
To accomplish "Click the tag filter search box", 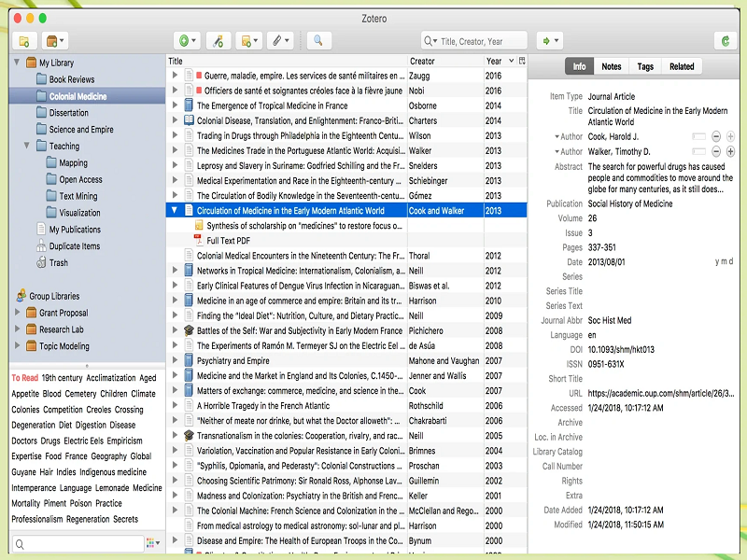I will click(78, 543).
